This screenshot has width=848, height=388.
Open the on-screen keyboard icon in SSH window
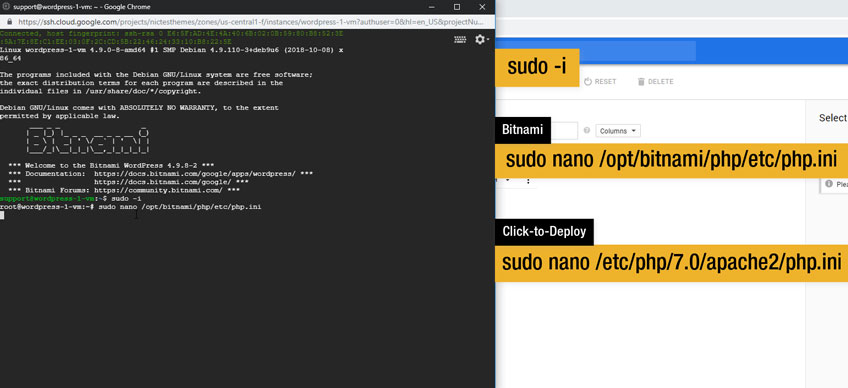tap(460, 40)
